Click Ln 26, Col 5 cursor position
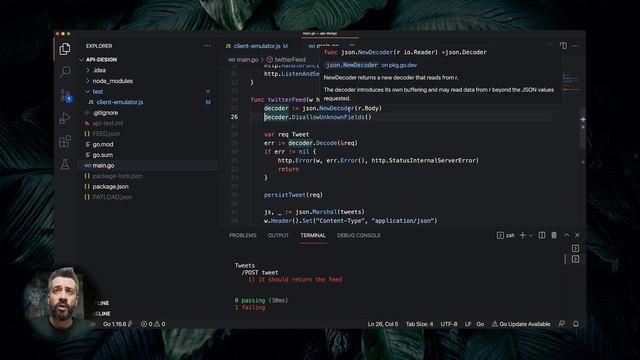 (382, 324)
